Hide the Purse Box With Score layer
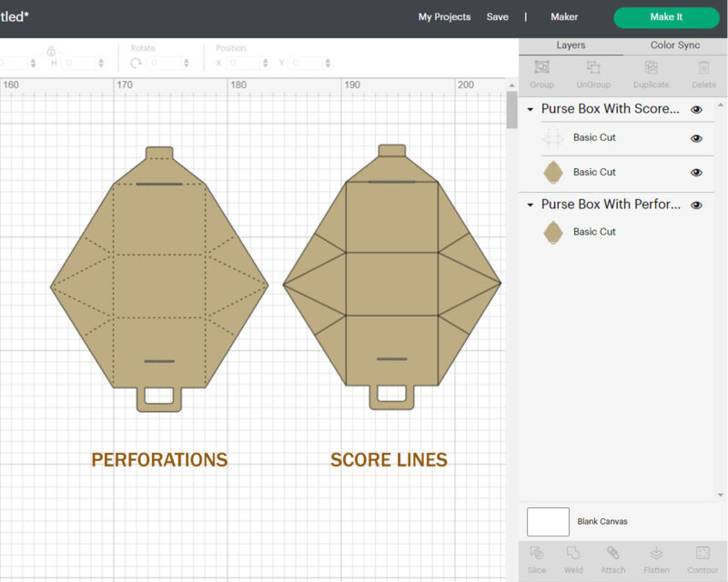The image size is (728, 582). point(696,108)
